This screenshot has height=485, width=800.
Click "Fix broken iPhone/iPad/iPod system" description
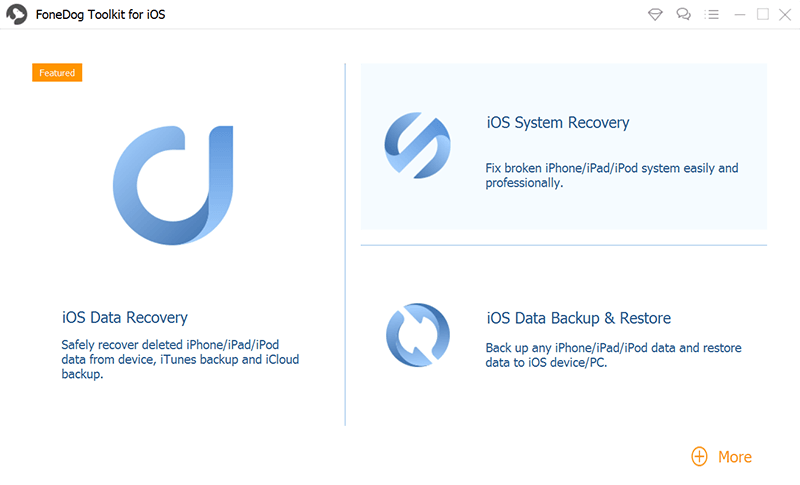point(612,175)
